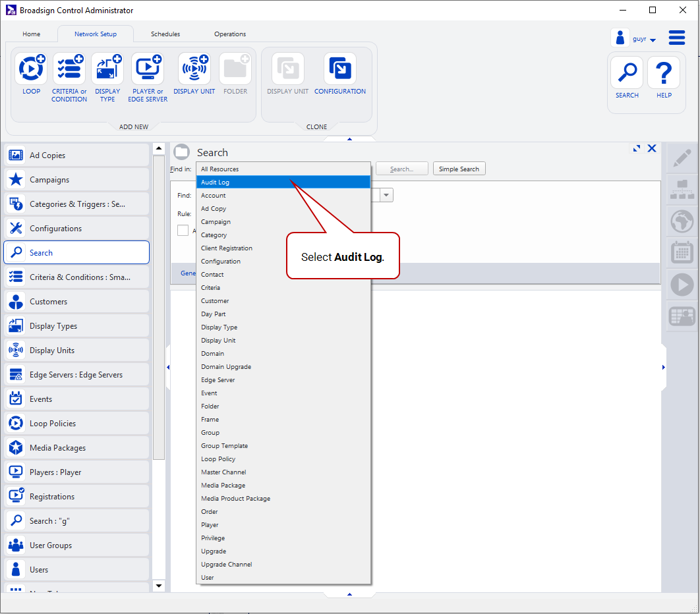700x614 pixels.
Task: Switch to the Schedules tab
Action: (165, 34)
